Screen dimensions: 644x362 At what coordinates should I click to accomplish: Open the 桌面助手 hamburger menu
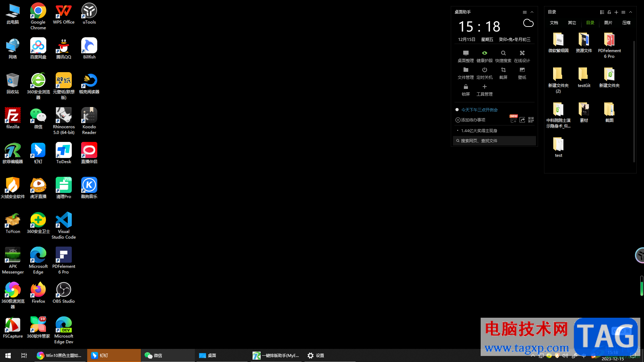pyautogui.click(x=525, y=12)
